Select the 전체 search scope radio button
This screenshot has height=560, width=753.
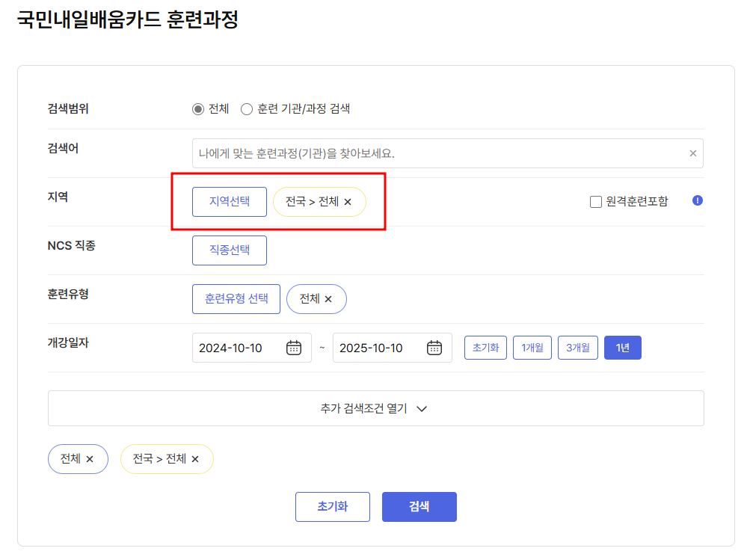[x=197, y=108]
